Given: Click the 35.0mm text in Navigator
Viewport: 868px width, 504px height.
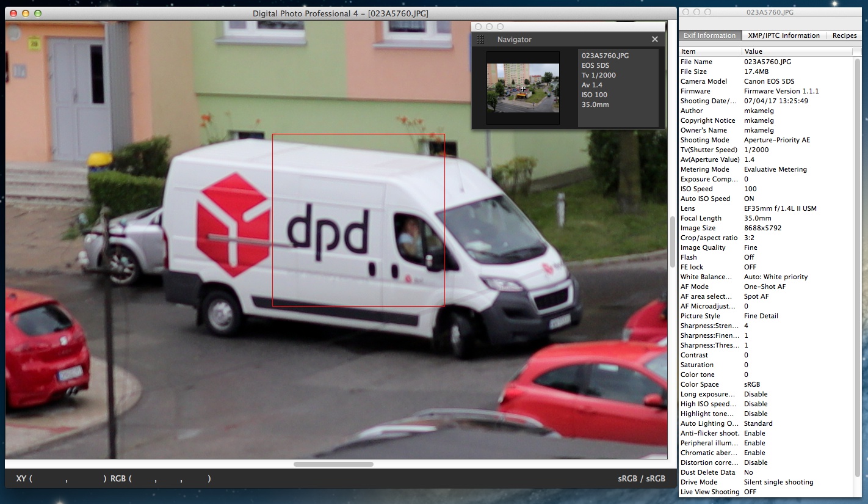Looking at the screenshot, I should pos(595,104).
